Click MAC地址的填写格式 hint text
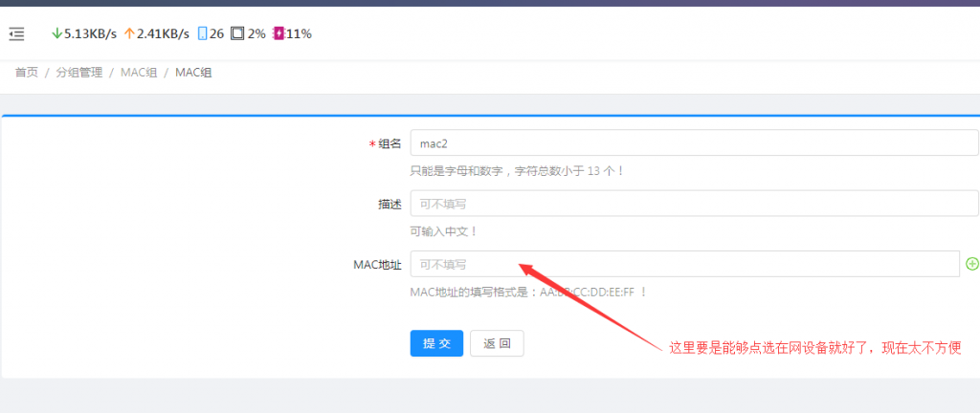This screenshot has height=413, width=980. tap(528, 292)
